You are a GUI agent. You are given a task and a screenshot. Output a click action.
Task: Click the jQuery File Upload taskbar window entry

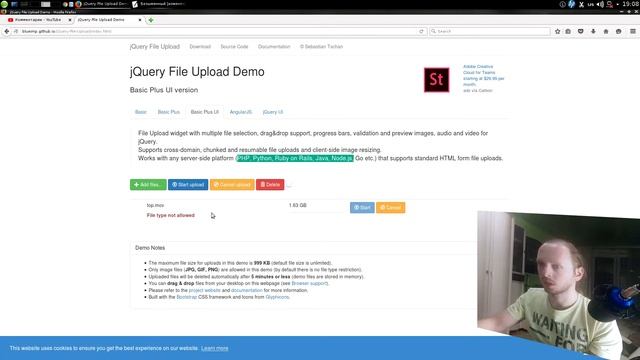(102, 4)
